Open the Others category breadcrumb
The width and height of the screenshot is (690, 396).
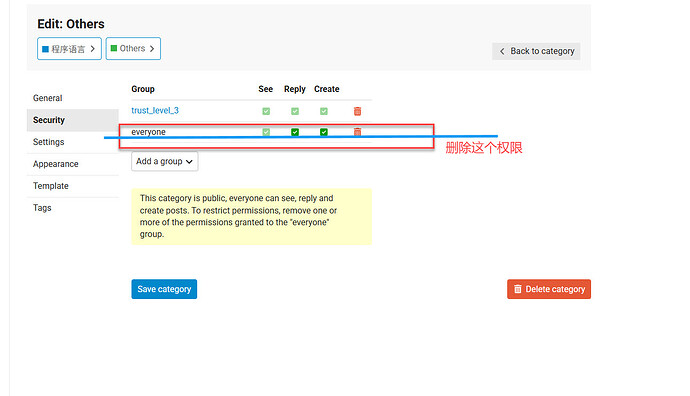(133, 48)
